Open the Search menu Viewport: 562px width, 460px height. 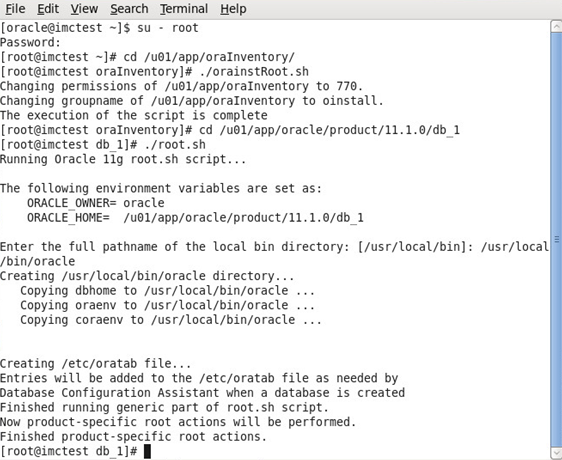click(x=129, y=9)
